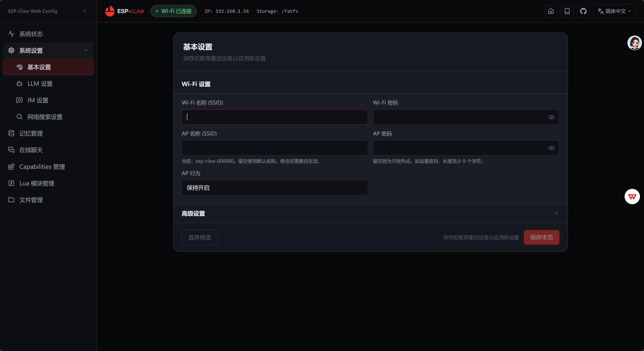The image size is (644, 351).
Task: Open the 简体中文 language dropdown
Action: [614, 11]
